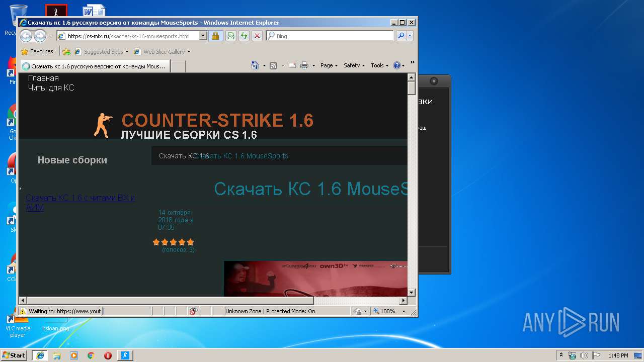Click the Add to Favorites Bar icon
Image resolution: width=644 pixels, height=362 pixels.
pos(66,51)
